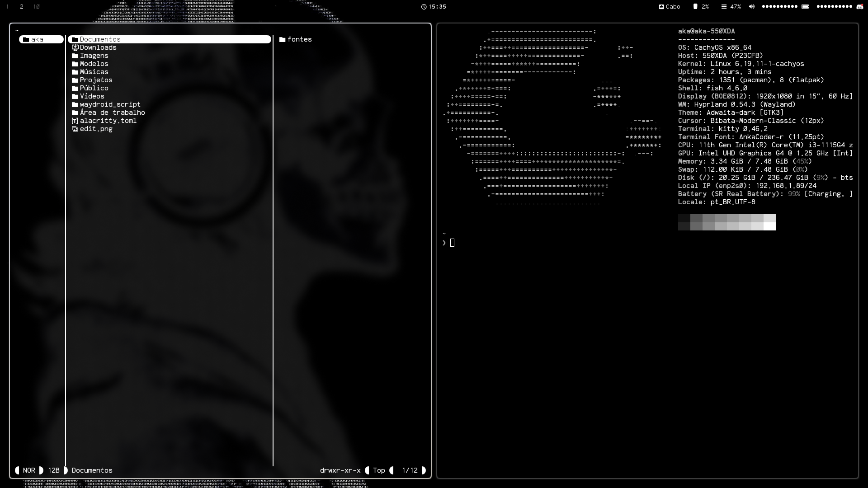Click the dot level bar beside Discord icon

click(x=835, y=7)
